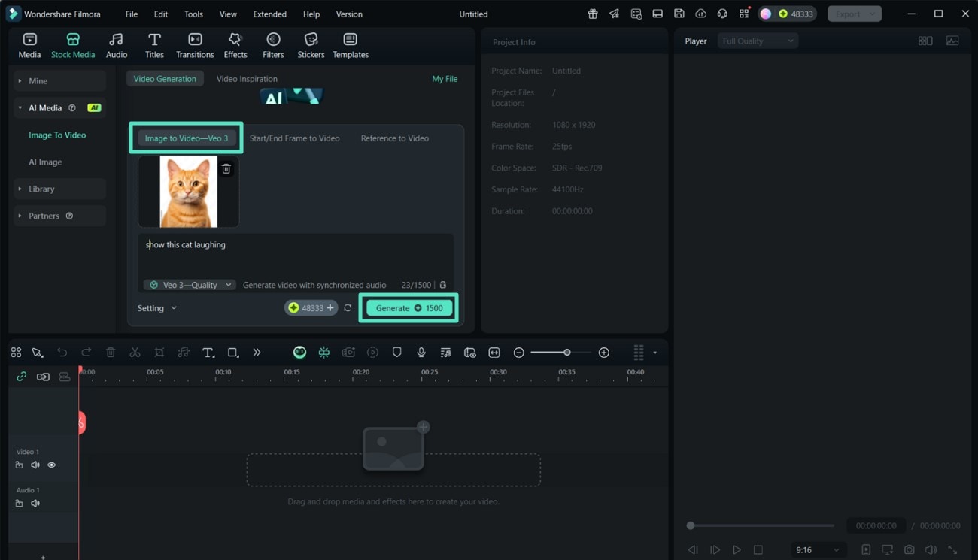
Task: Open the Audio library tab
Action: [117, 45]
